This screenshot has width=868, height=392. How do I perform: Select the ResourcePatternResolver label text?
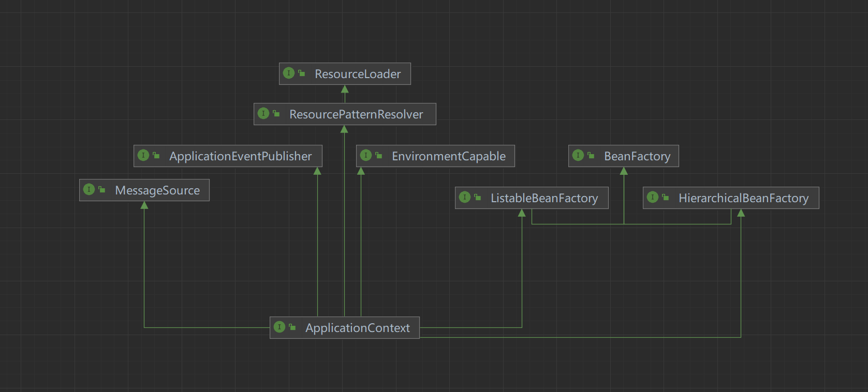(x=356, y=114)
